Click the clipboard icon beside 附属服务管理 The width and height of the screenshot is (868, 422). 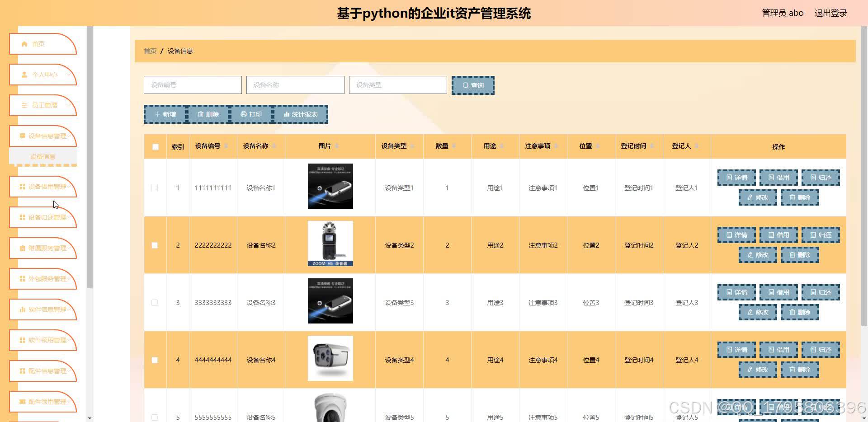pyautogui.click(x=22, y=248)
